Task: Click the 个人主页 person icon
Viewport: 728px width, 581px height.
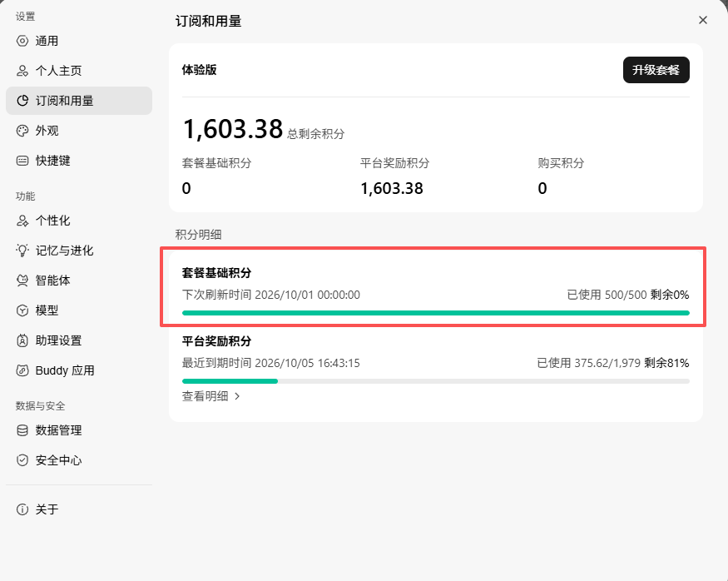Action: coord(22,71)
